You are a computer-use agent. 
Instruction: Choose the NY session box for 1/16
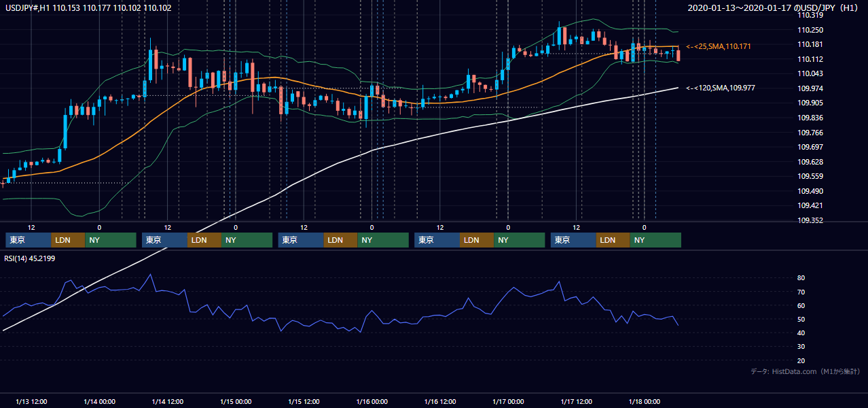tap(520, 240)
